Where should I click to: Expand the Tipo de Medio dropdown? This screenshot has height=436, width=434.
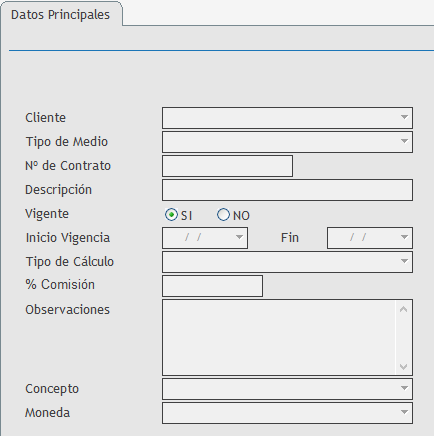tap(404, 142)
